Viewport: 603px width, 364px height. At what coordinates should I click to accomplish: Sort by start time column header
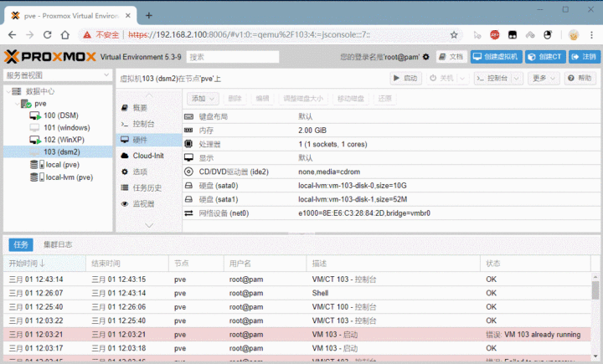[x=44, y=264]
